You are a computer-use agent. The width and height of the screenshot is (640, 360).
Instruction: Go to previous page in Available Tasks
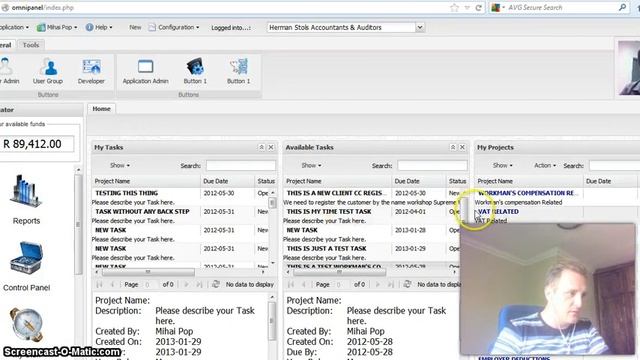304,284
